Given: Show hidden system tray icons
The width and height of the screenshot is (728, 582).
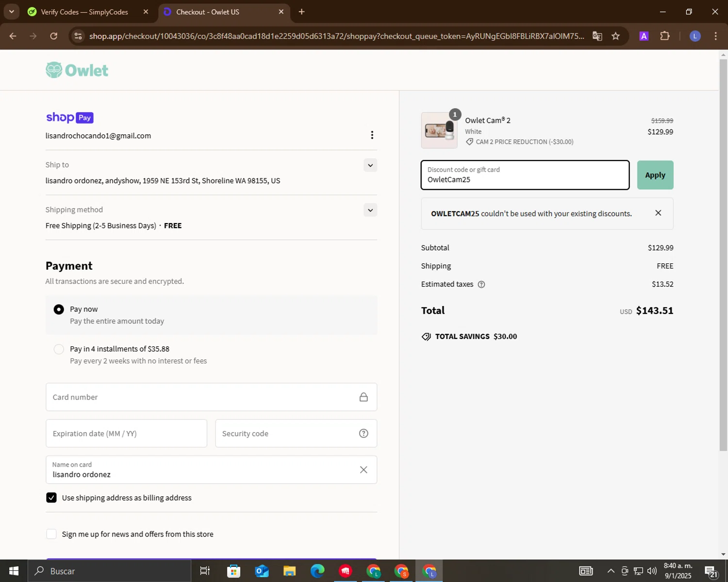Looking at the screenshot, I should point(611,571).
